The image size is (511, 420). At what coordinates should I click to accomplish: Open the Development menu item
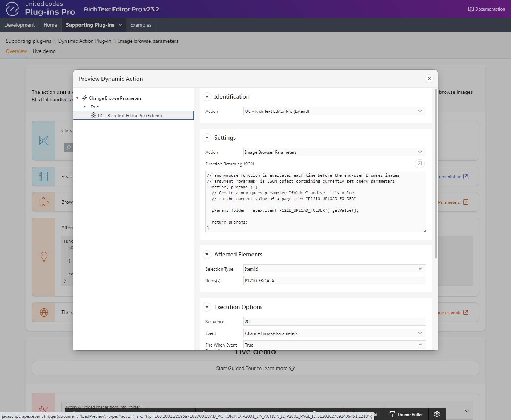[x=19, y=25]
